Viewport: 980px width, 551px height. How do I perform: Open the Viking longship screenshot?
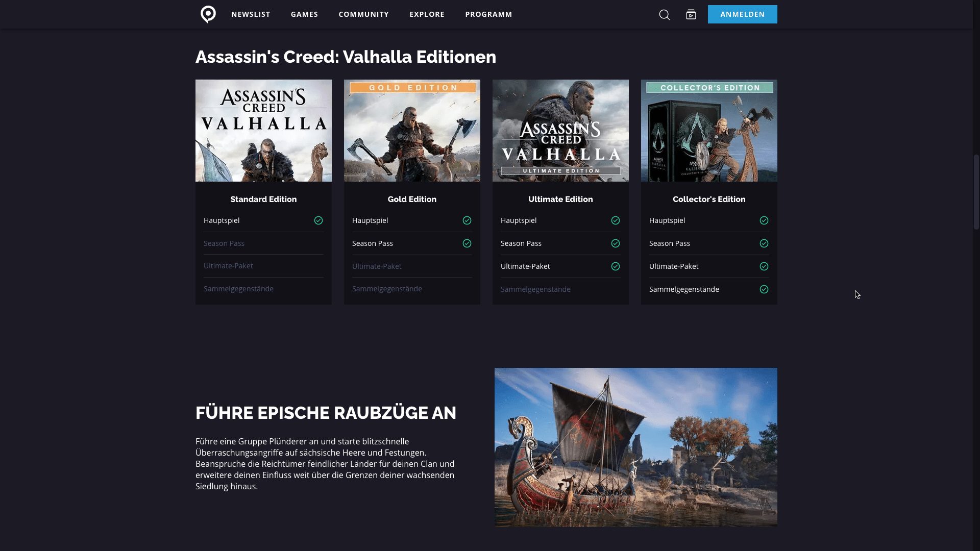tap(635, 447)
